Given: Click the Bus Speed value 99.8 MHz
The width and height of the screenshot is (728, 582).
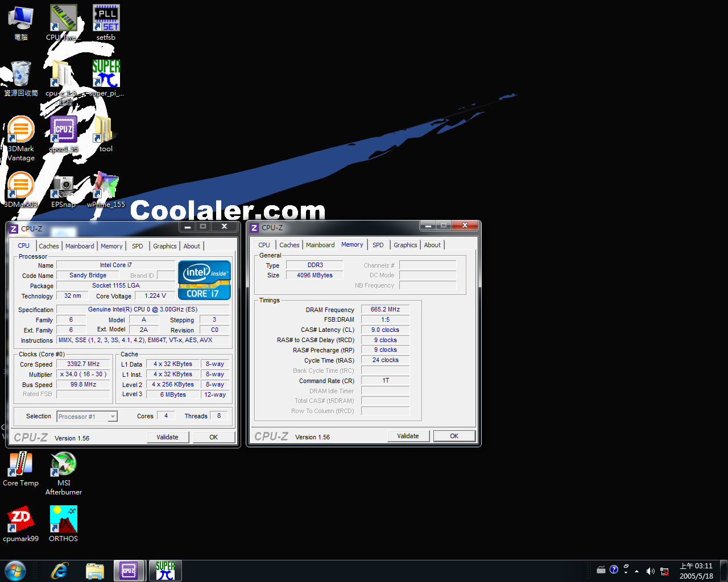Looking at the screenshot, I should (x=83, y=384).
